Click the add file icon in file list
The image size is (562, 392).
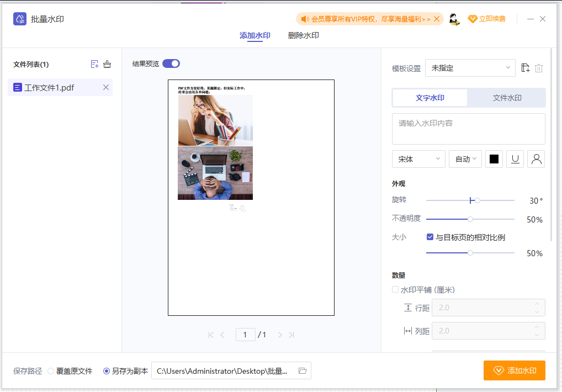(94, 64)
